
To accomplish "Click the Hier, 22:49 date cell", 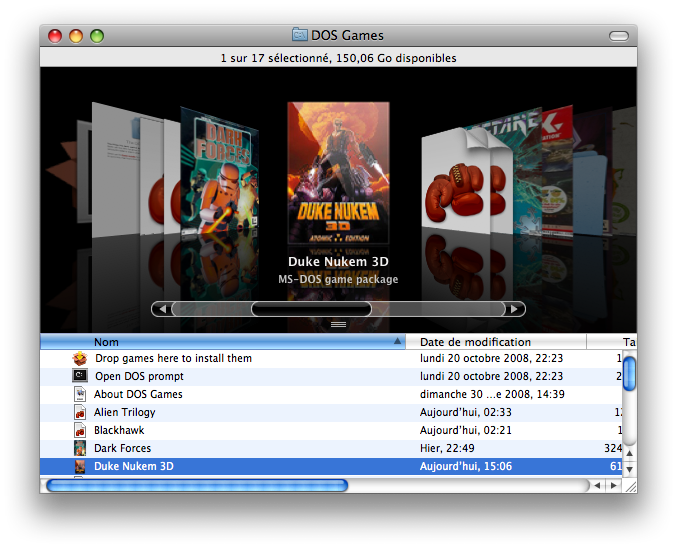I will click(447, 448).
